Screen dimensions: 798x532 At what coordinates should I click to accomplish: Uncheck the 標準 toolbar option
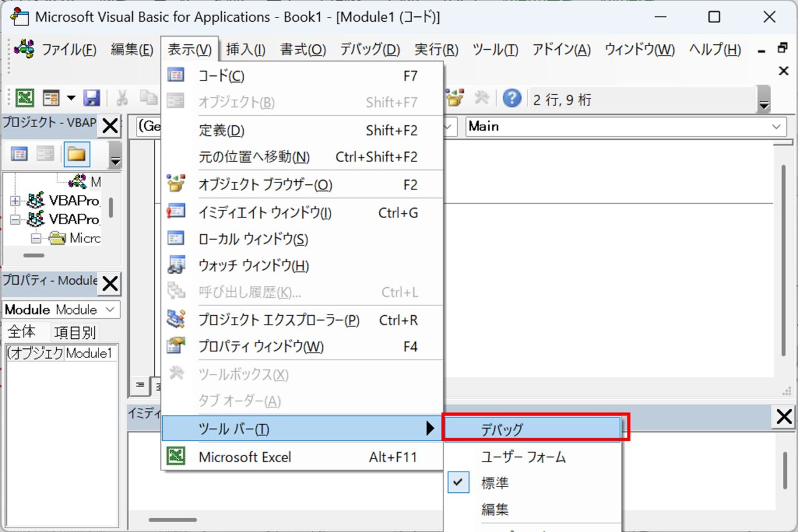[x=533, y=483]
